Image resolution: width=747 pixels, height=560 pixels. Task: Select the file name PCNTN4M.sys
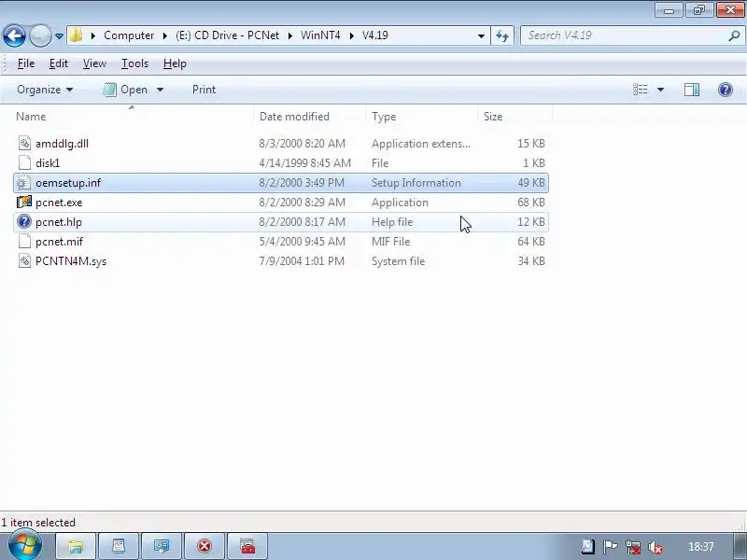(x=71, y=261)
